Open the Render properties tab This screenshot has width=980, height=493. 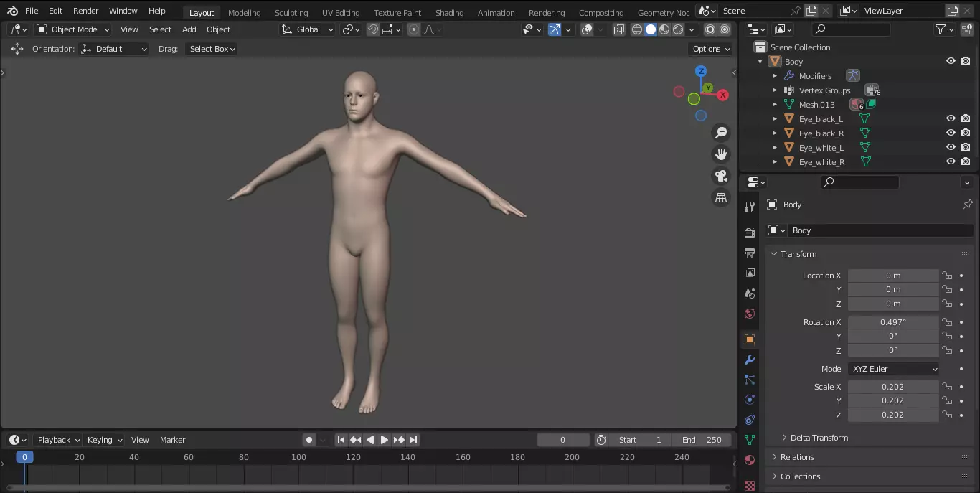(750, 233)
